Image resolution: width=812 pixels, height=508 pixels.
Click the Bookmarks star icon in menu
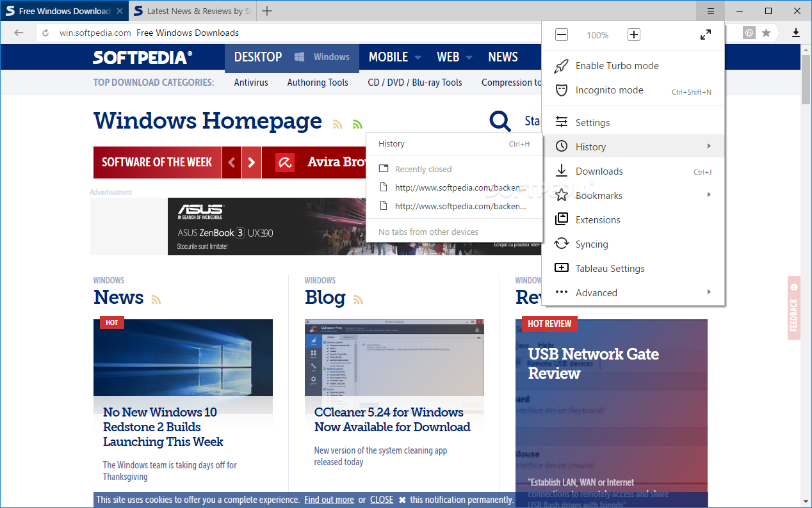[562, 195]
